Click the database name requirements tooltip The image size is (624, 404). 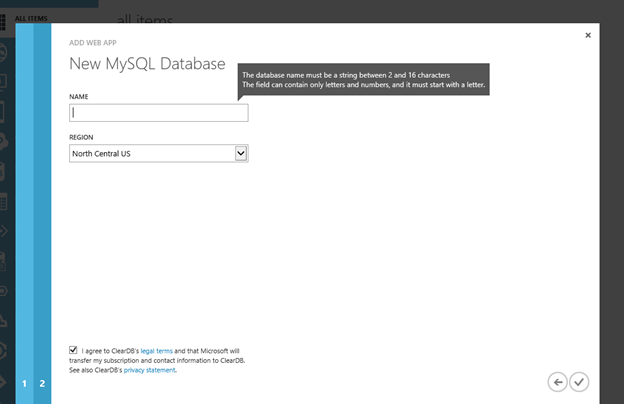[x=363, y=80]
